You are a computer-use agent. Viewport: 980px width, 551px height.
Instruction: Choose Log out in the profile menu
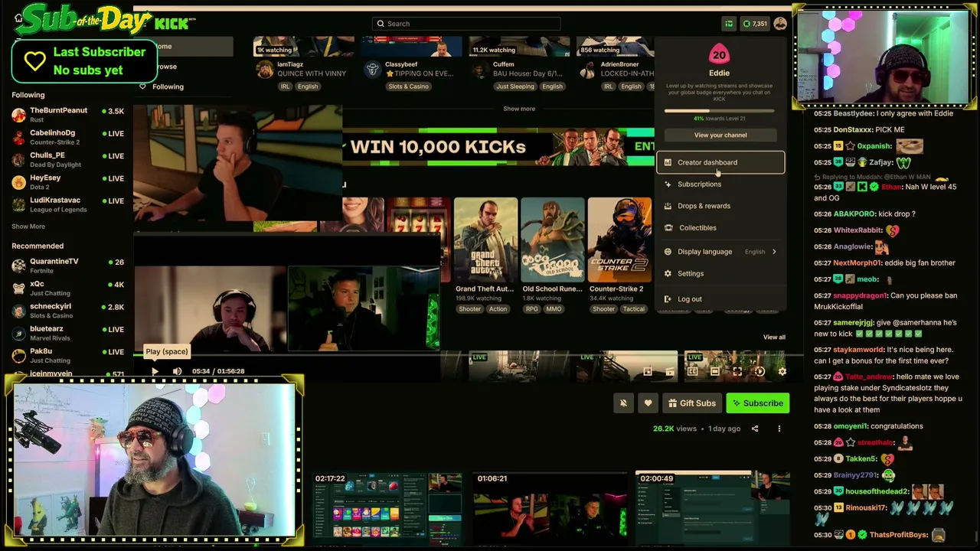720,299
